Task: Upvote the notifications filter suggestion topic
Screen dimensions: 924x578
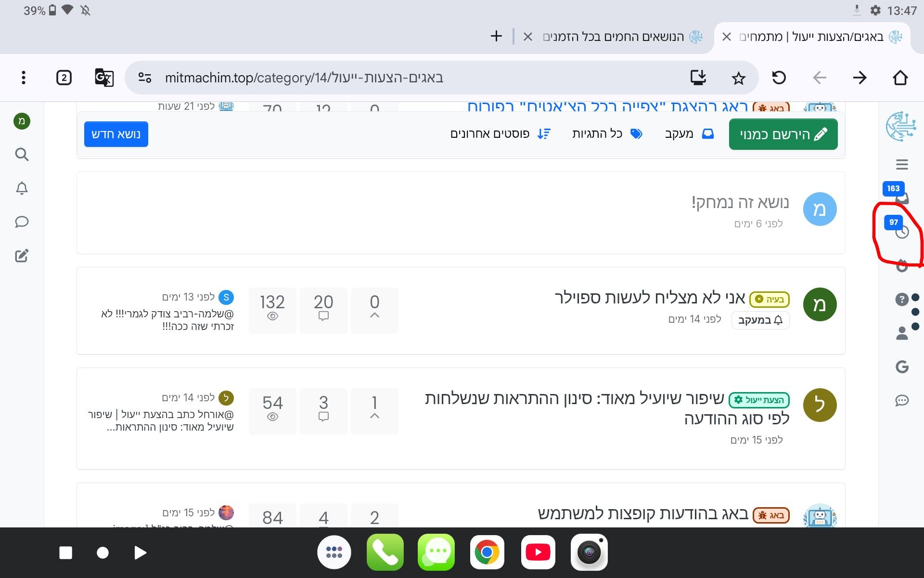Action: pyautogui.click(x=374, y=416)
